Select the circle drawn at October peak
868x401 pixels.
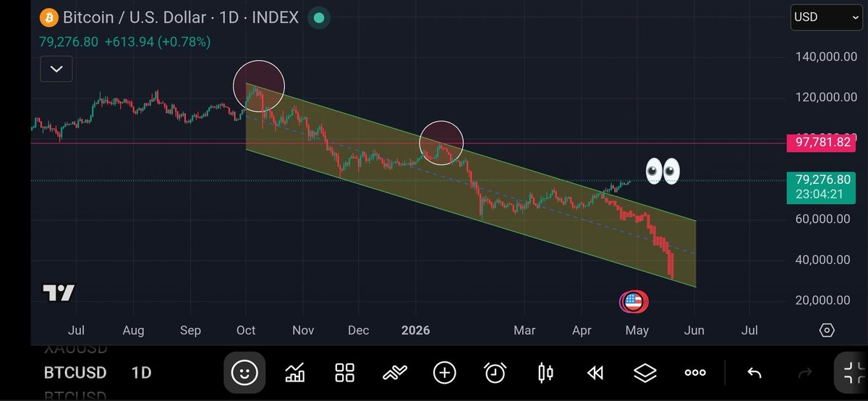[259, 86]
